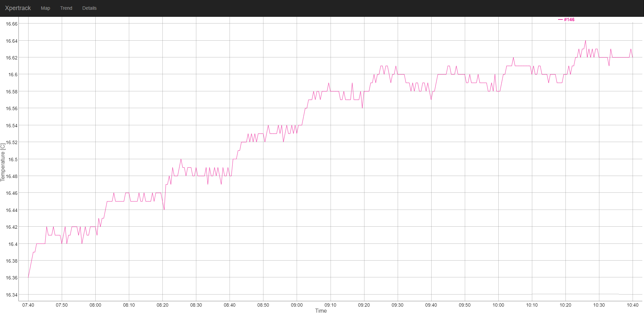Click the 10:40 tick label on time axis
Viewport: 644px width, 314px height.
tap(632, 305)
